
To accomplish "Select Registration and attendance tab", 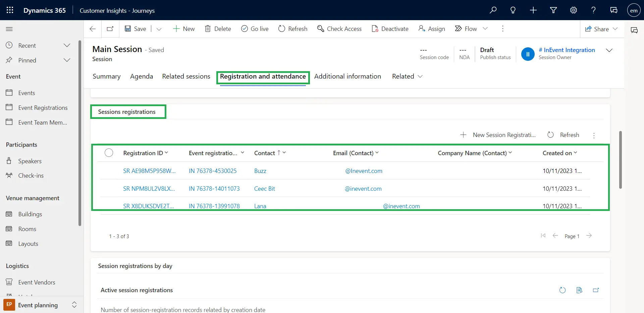I will (263, 76).
